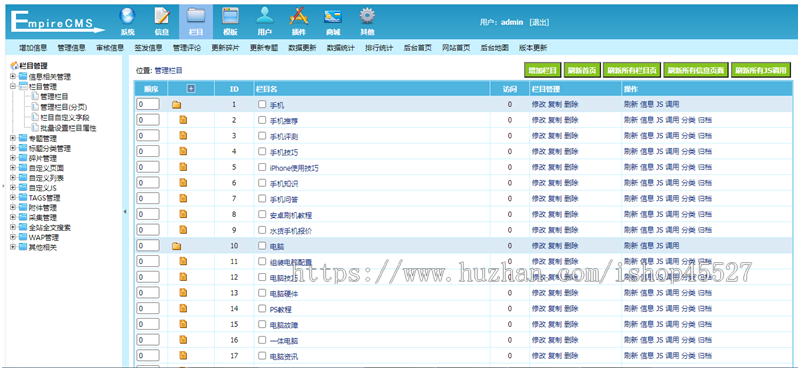
Task: Click the file icon for 手机问答
Action: coord(183,199)
